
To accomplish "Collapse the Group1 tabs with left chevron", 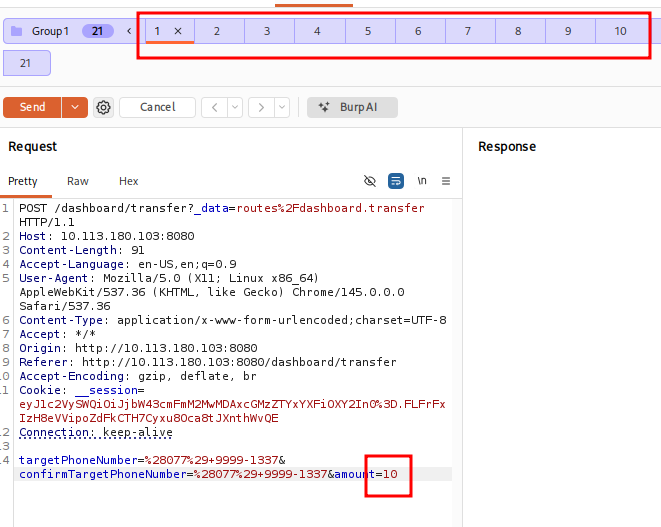I will tap(129, 31).
